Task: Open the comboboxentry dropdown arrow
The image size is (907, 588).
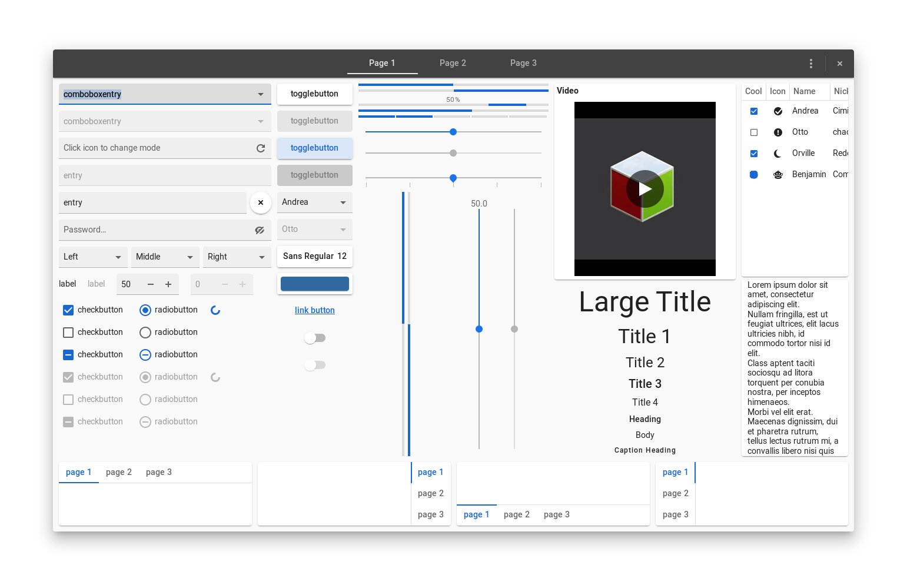Action: pos(261,94)
